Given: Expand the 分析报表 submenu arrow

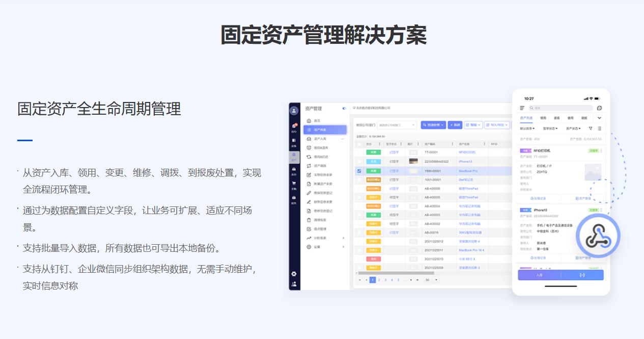Looking at the screenshot, I should tap(343, 238).
